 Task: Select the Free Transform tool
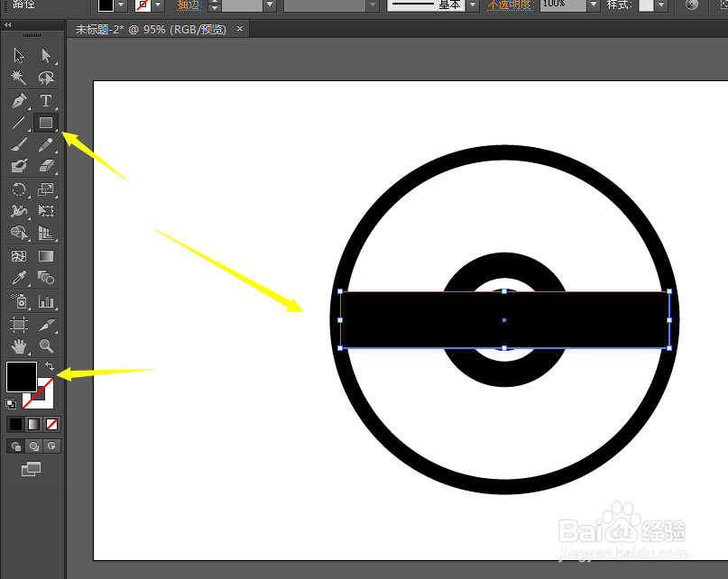pyautogui.click(x=46, y=211)
